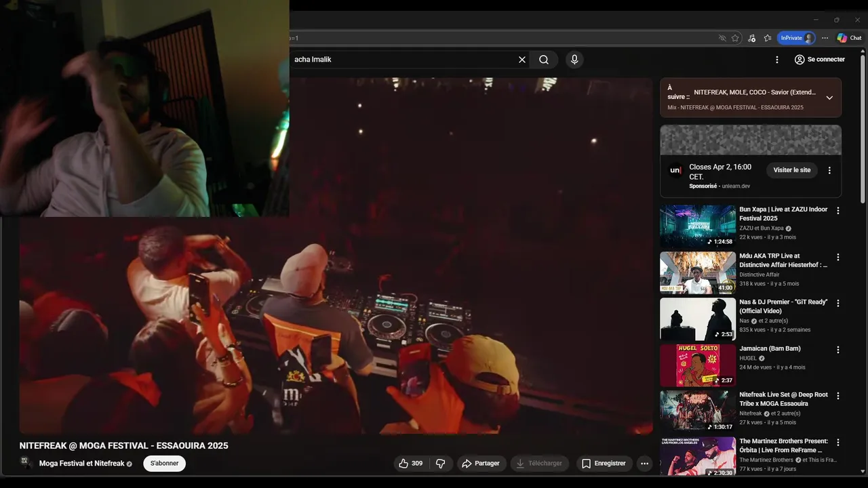Open Bun Xapa ZAZU video thumbnail
Screen dimensions: 868x488
pos(698,226)
